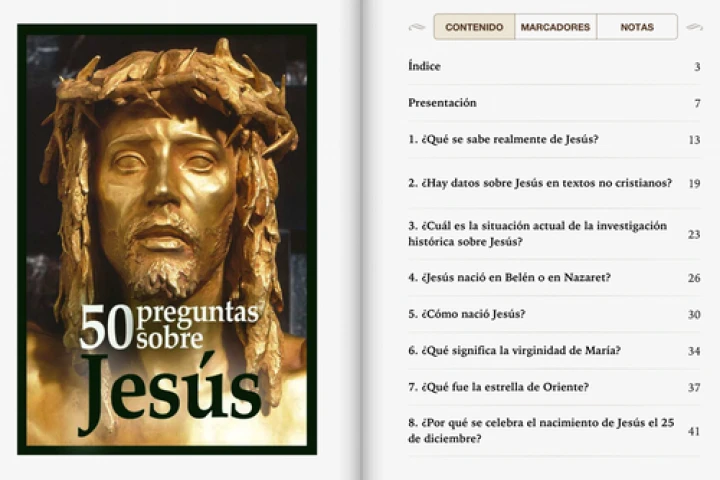Go to chapter 7 la estrella de Oriente
The image size is (720, 480).
498,387
